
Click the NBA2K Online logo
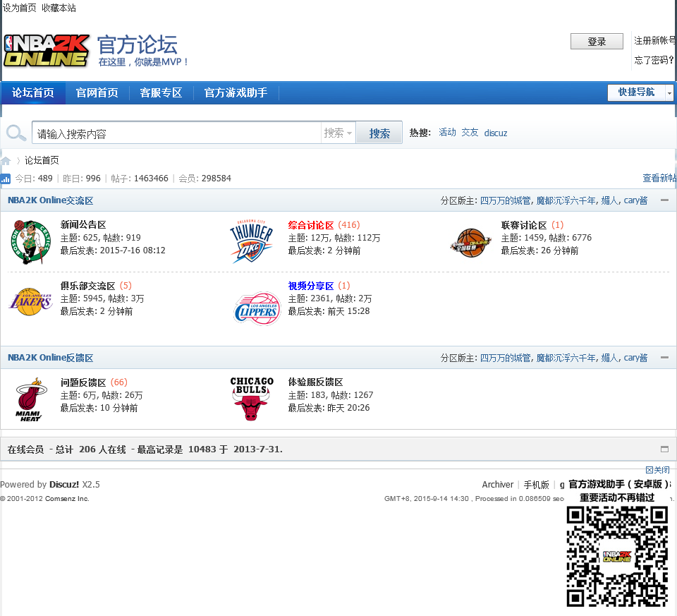[x=47, y=51]
